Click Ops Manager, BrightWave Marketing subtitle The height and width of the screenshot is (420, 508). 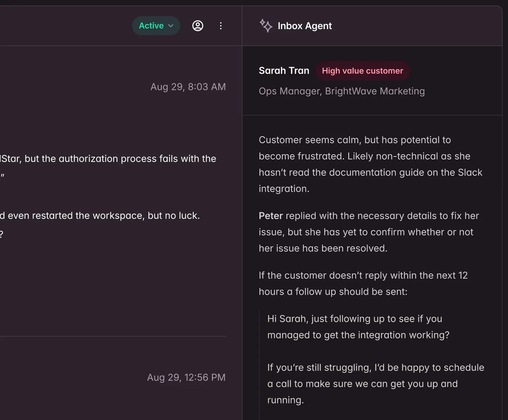click(x=341, y=91)
